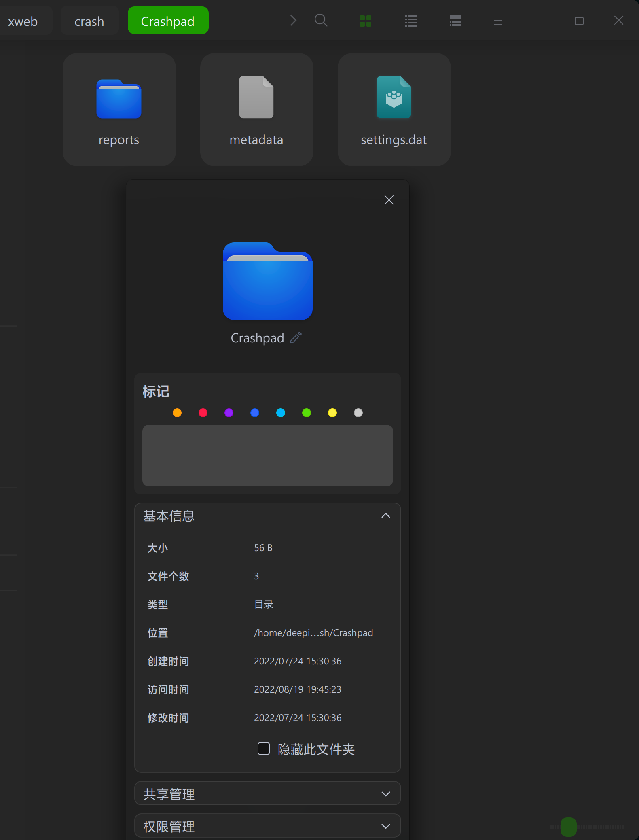Switch to list view
The image size is (639, 840).
[x=411, y=21]
